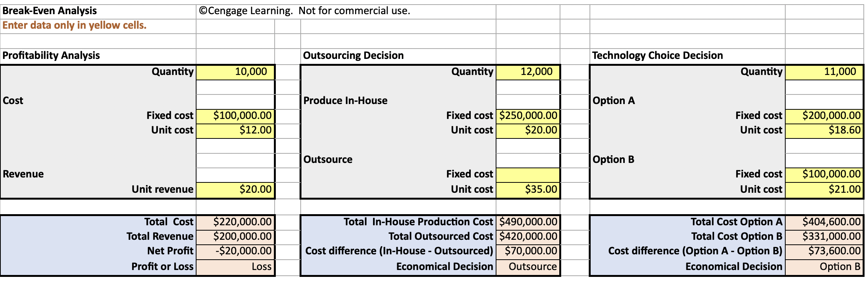Screen dimensions: 868x283
Task: Select the Unit revenue label
Action: 163,190
